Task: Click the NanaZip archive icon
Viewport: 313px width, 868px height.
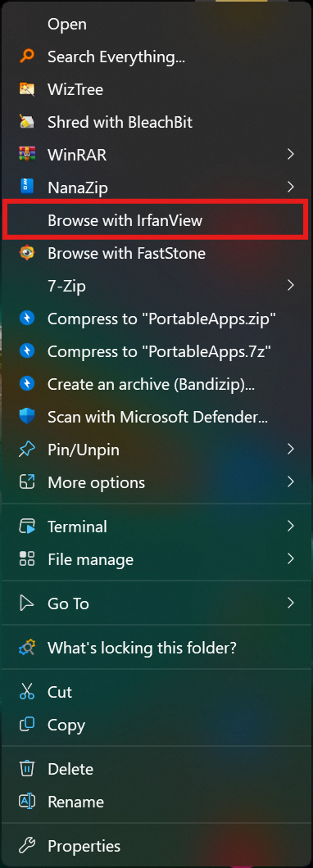Action: coord(26,187)
